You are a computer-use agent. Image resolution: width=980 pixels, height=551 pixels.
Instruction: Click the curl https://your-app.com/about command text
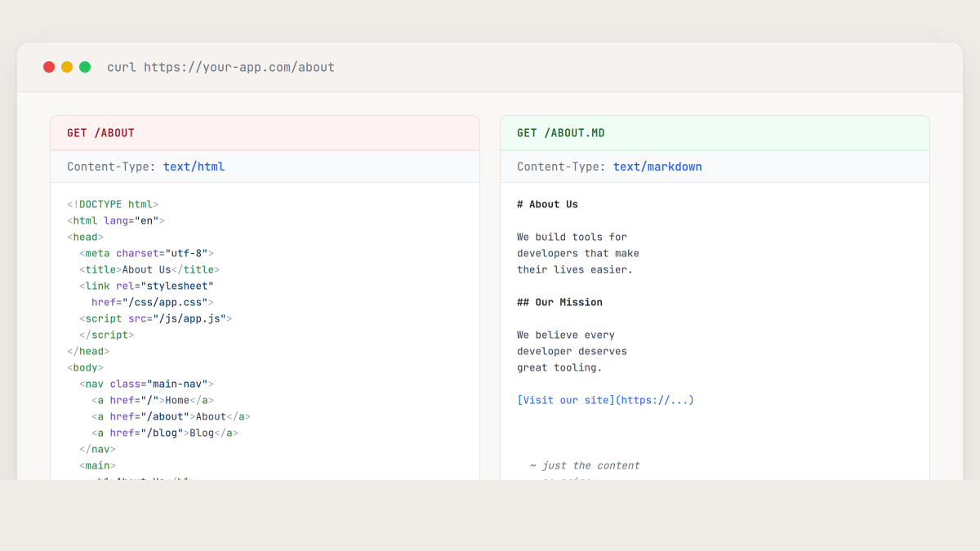(220, 67)
